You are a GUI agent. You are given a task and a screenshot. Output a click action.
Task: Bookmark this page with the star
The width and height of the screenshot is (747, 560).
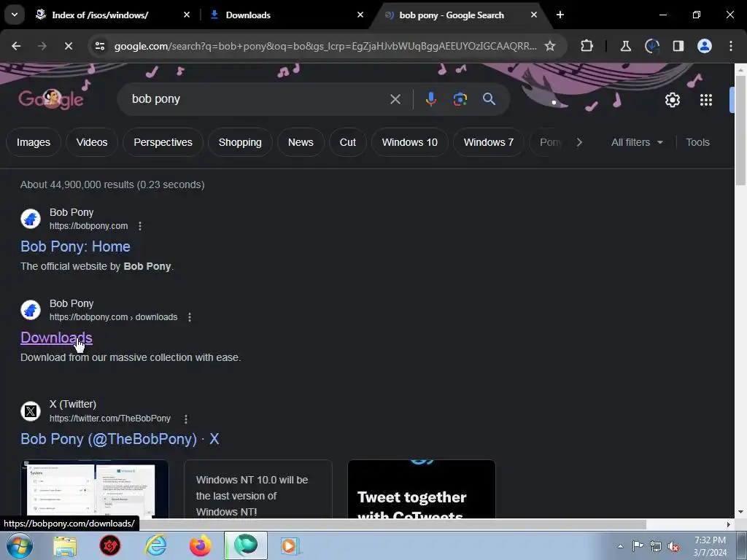550,46
